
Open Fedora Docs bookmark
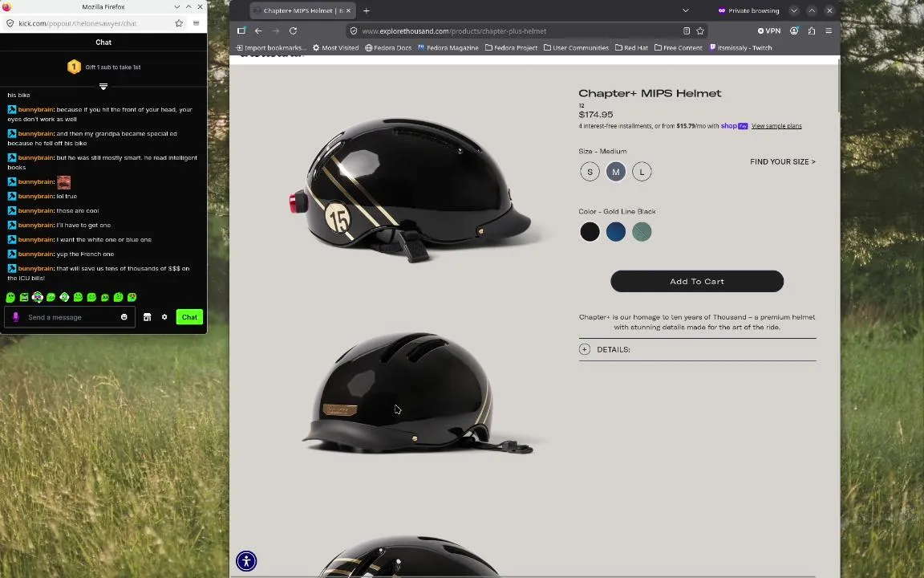388,48
